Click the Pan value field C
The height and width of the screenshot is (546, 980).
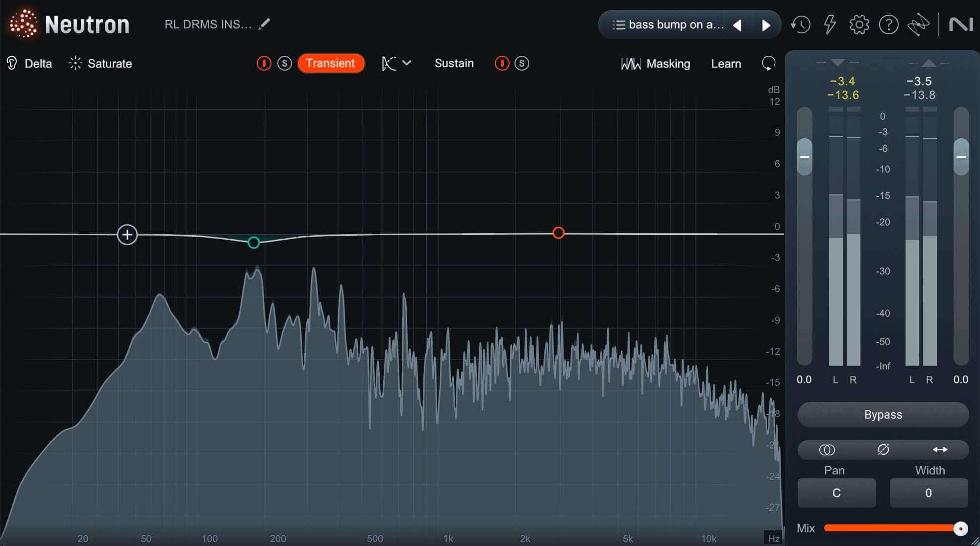[836, 493]
